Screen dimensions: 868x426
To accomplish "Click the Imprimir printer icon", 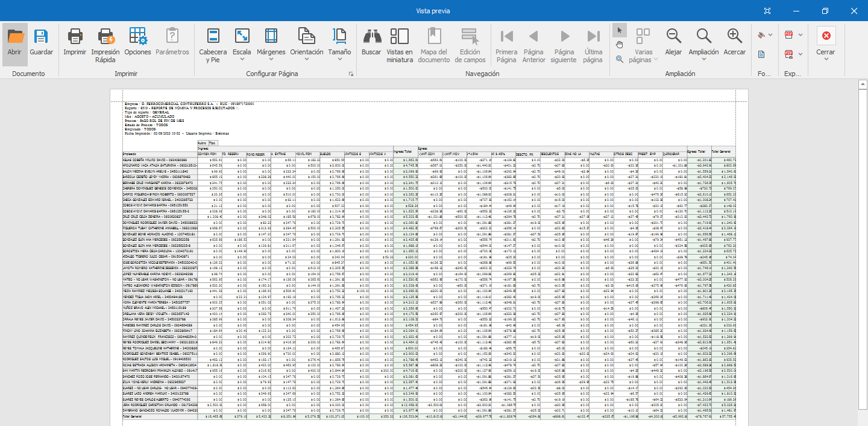I will coord(75,43).
